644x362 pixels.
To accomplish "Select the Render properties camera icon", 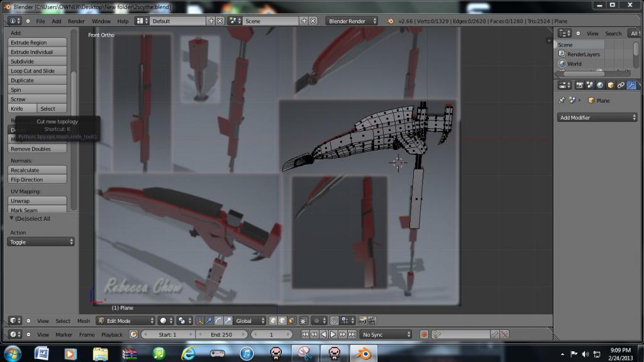I will [x=580, y=85].
